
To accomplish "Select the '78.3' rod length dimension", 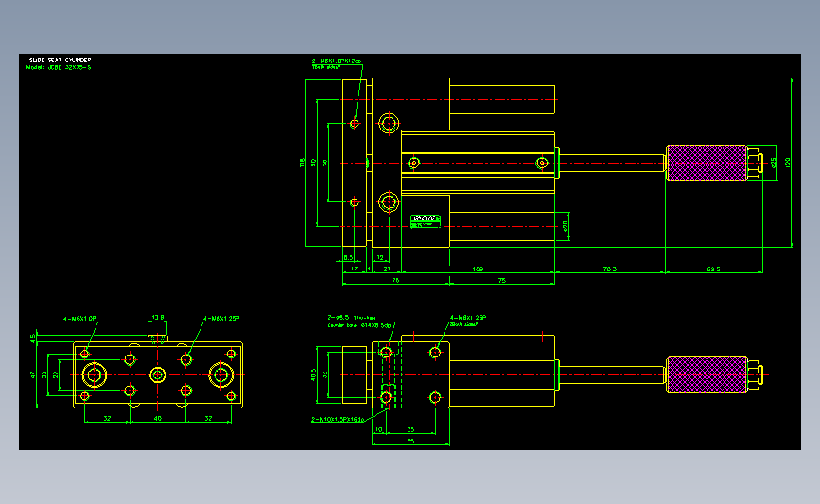I will point(610,269).
